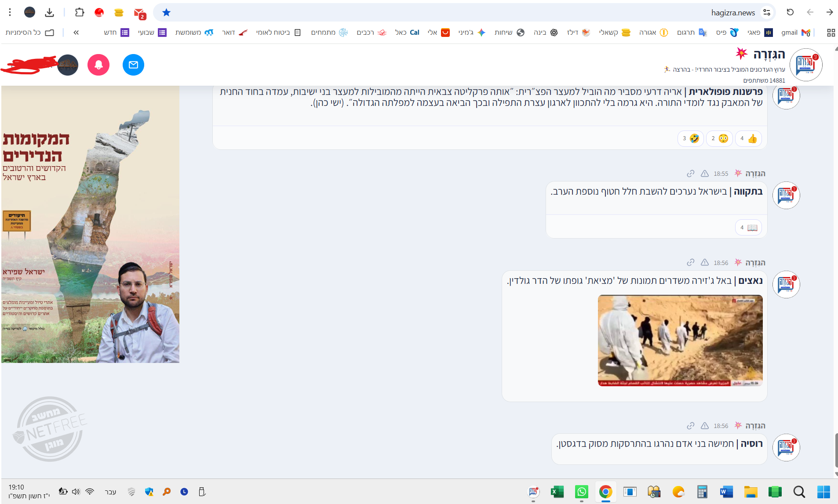
Task: Open the extensions puzzle icon
Action: pyautogui.click(x=80, y=12)
